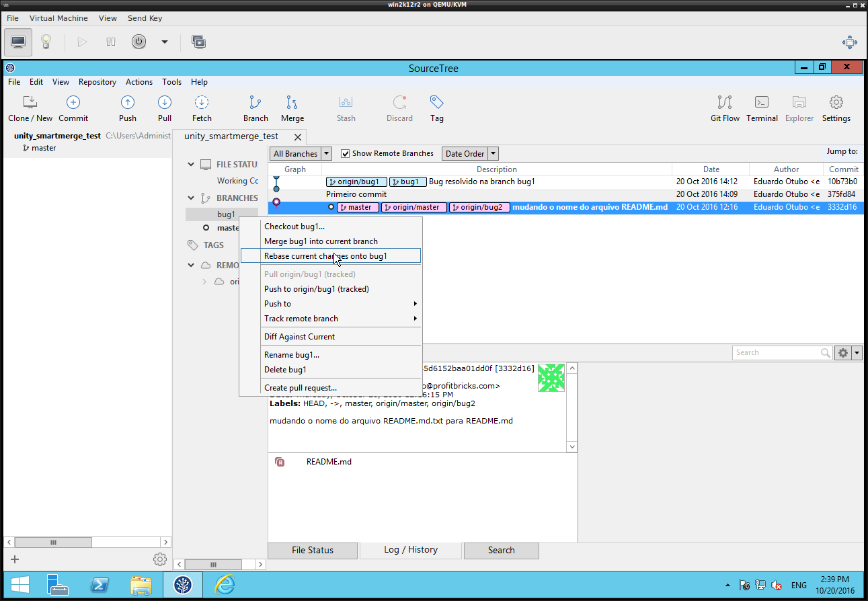868x601 pixels.
Task: Click the VM pause icon
Action: (x=111, y=42)
